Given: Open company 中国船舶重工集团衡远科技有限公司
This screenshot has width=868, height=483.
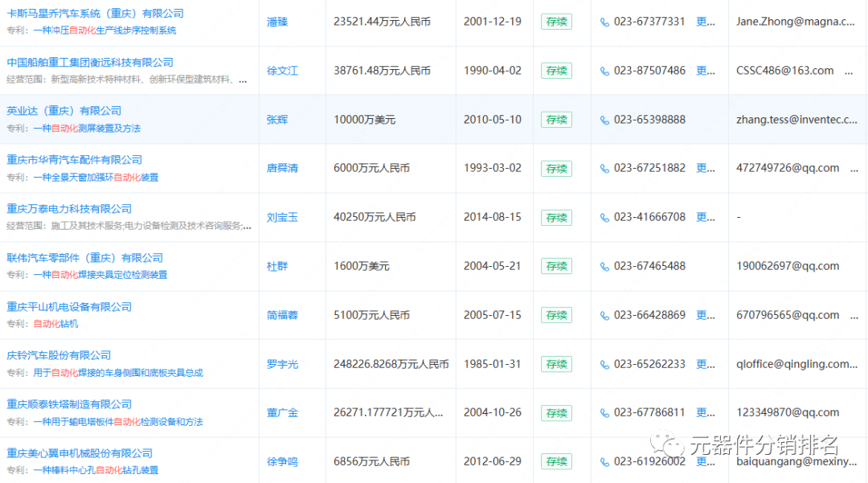Looking at the screenshot, I should (x=90, y=63).
